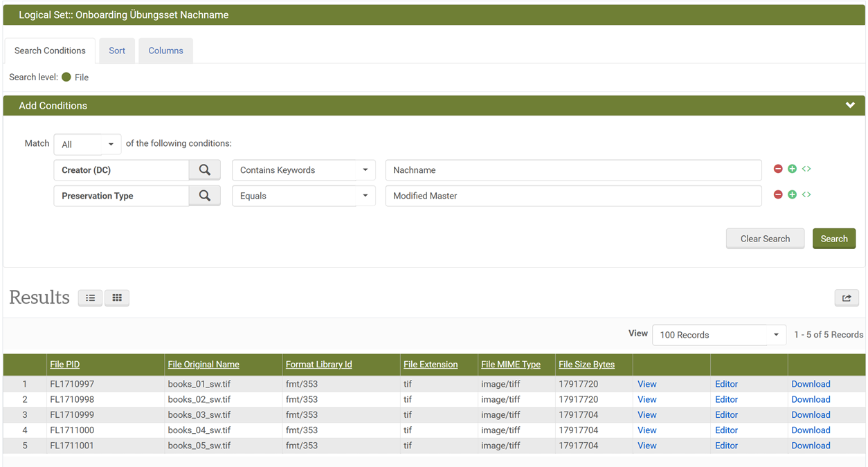Click View link for books_01_sw.tif
Screen dimensions: 868x467
[x=647, y=384]
